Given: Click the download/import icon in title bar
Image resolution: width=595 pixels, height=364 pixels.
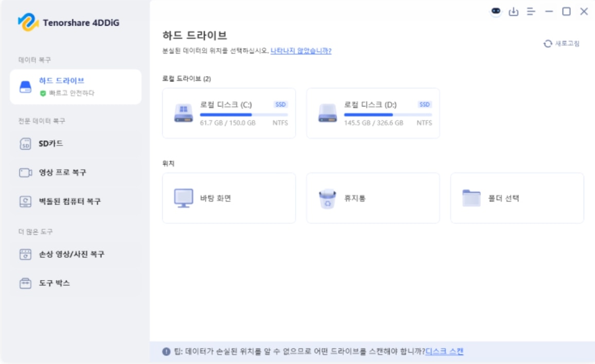Looking at the screenshot, I should [513, 12].
